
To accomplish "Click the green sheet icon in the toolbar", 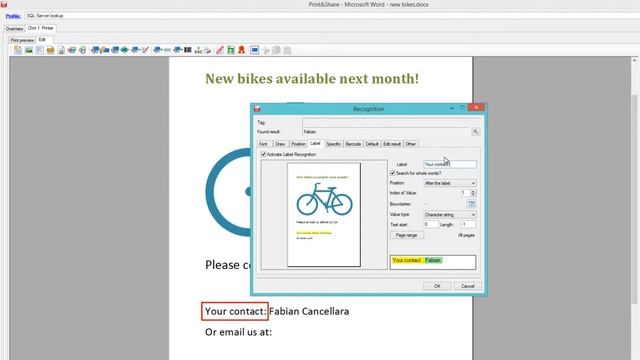I will 231,50.
